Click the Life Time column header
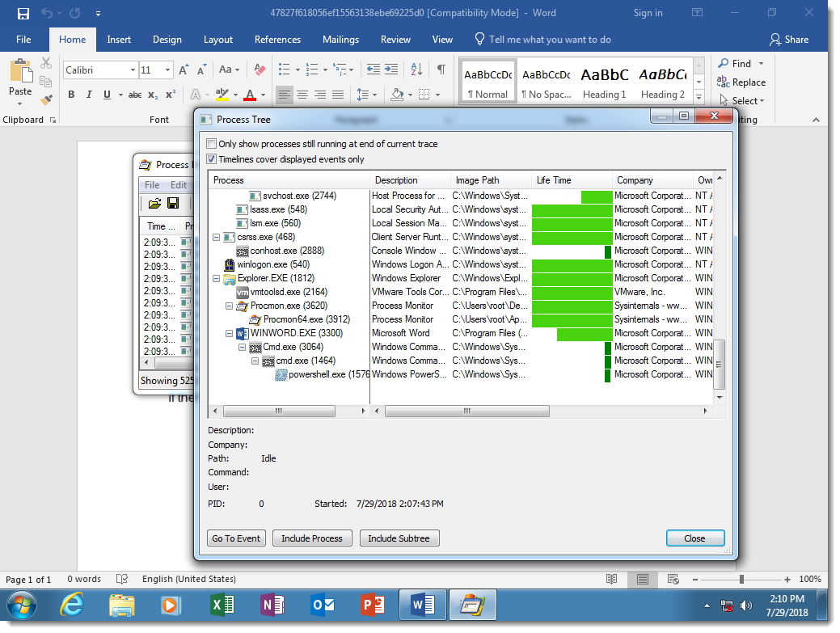840x633 pixels. (x=572, y=180)
